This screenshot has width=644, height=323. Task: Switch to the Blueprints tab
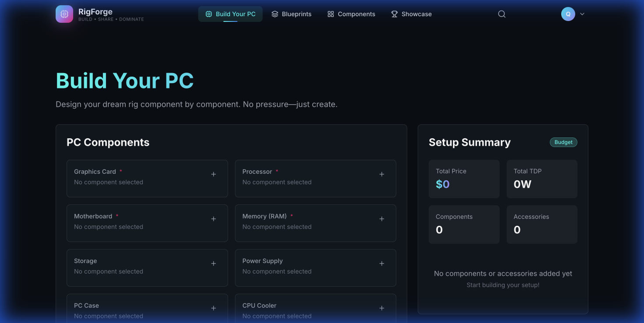pyautogui.click(x=291, y=14)
